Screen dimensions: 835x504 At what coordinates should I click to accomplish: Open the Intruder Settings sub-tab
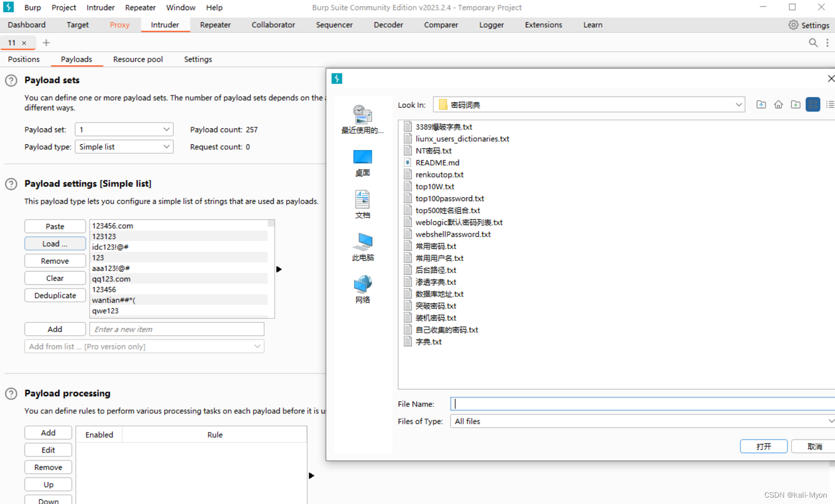198,59
